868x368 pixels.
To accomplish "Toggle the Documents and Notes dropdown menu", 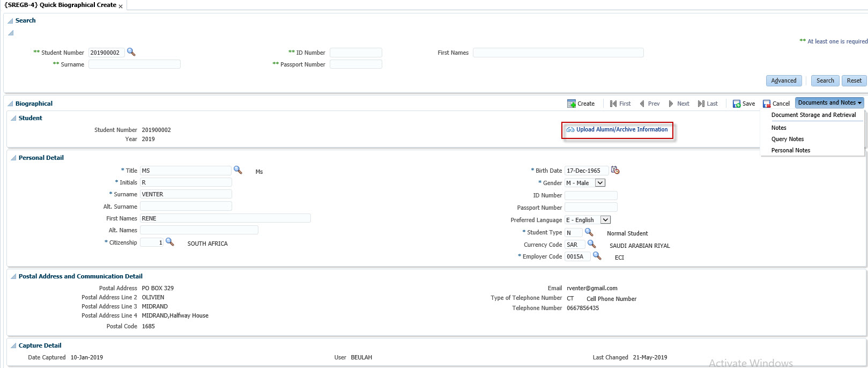I will click(829, 102).
